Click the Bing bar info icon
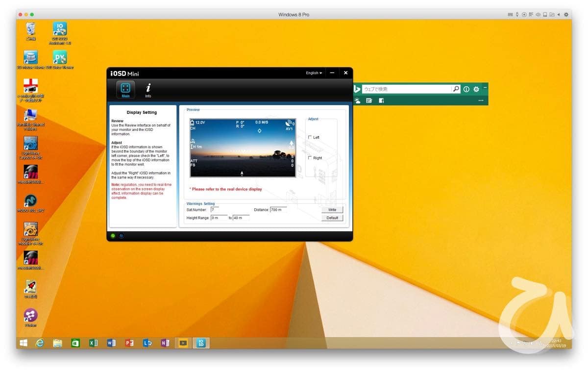Image resolution: width=588 pixels, height=372 pixels. coord(466,89)
